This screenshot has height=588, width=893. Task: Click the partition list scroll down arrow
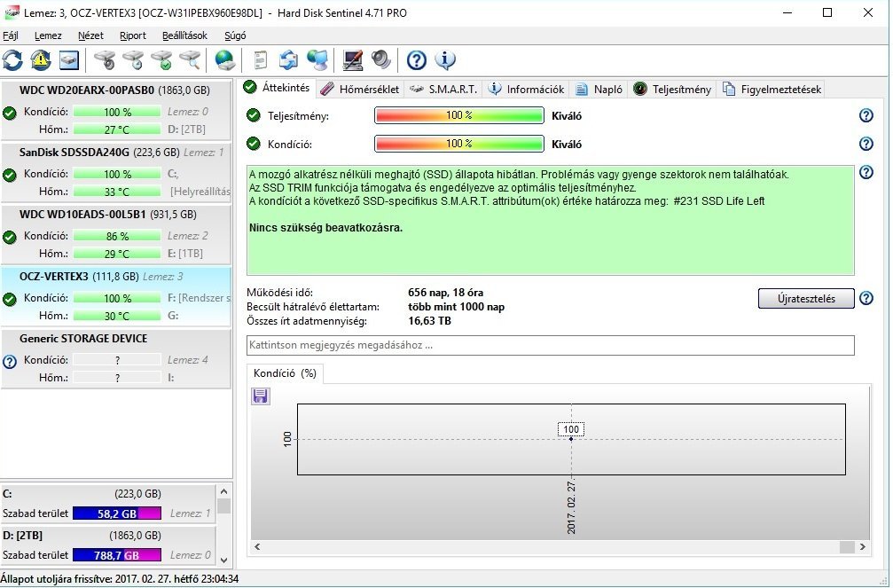pos(223,561)
